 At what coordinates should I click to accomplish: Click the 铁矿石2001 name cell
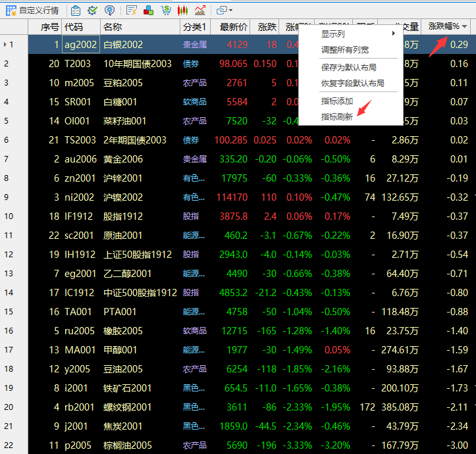[x=127, y=388]
